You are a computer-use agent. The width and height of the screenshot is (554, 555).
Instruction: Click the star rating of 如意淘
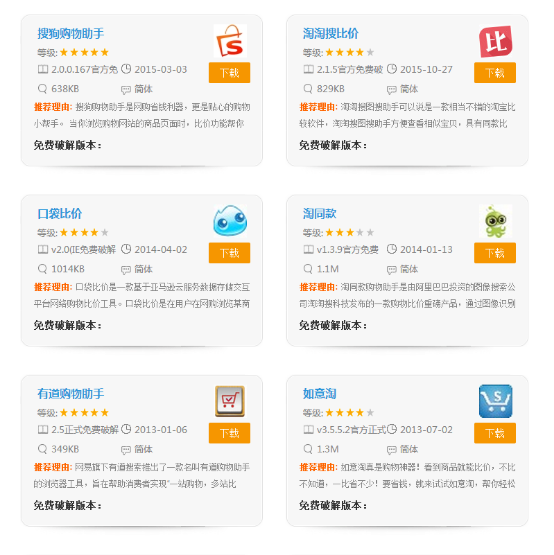[x=349, y=413]
